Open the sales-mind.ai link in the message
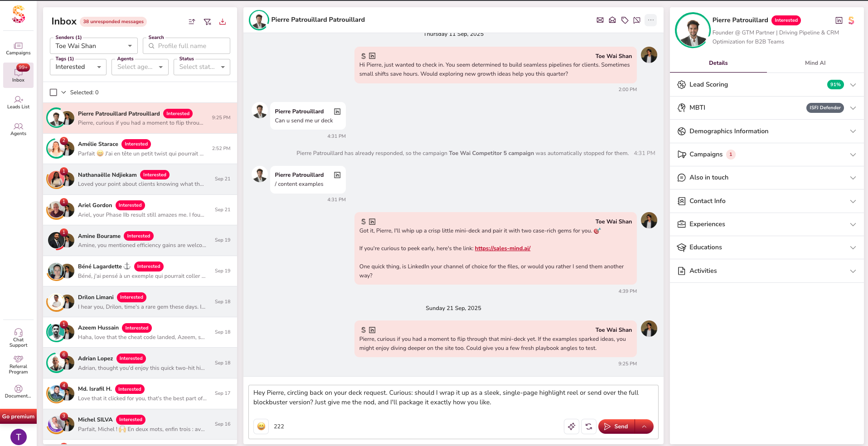The height and width of the screenshot is (446, 868). [502, 248]
